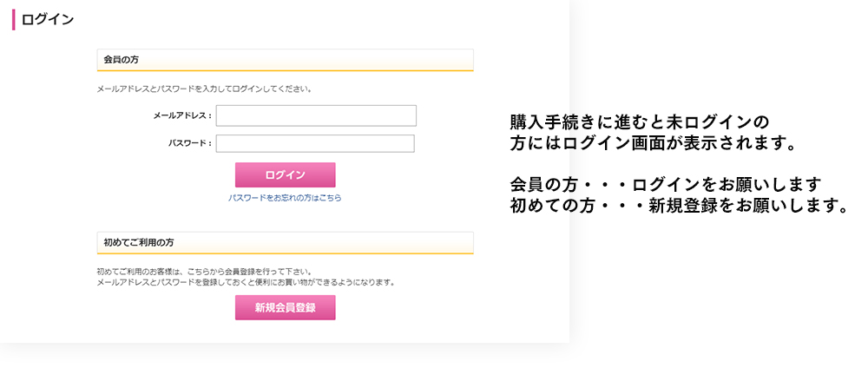Click the 初めてご利用のお客様は registration text line
The height and width of the screenshot is (368, 868).
coord(204,272)
